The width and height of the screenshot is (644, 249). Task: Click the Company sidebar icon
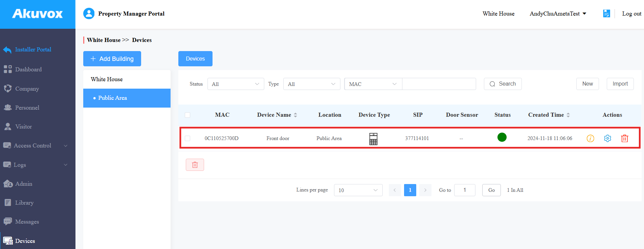coord(7,89)
